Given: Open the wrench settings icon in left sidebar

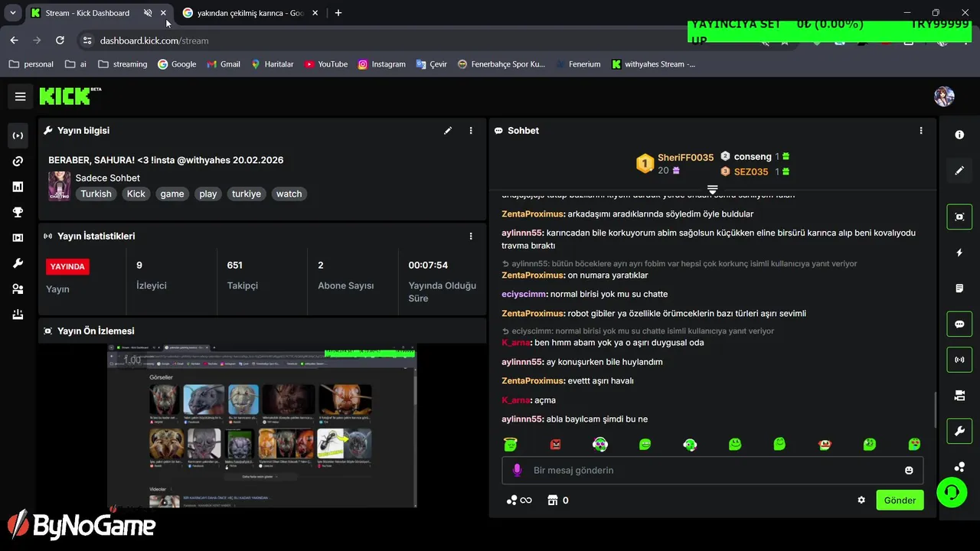Looking at the screenshot, I should point(18,263).
